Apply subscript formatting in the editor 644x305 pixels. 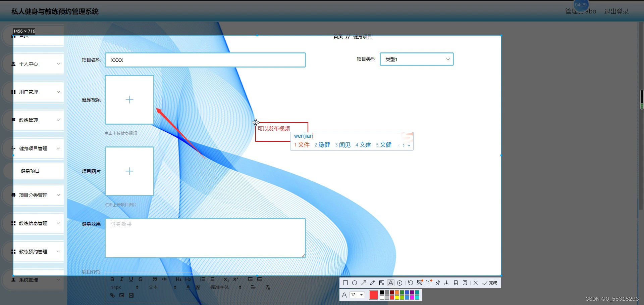pos(226,279)
